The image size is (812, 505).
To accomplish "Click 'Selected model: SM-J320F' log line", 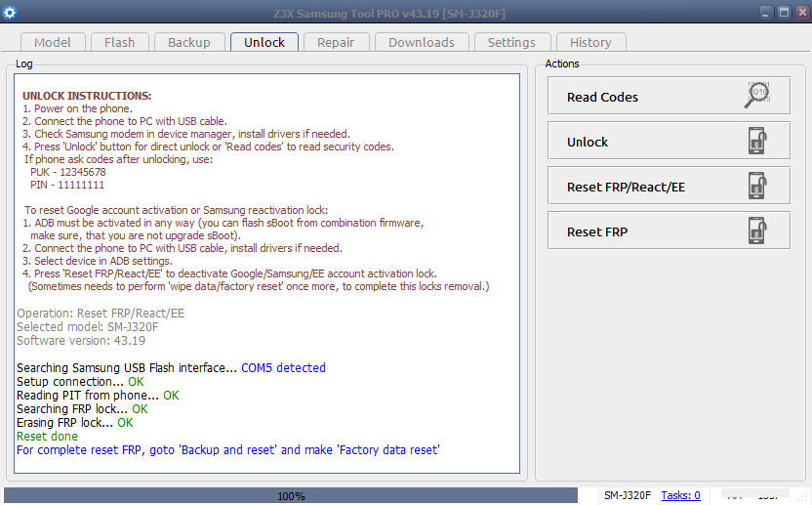I will click(x=88, y=327).
